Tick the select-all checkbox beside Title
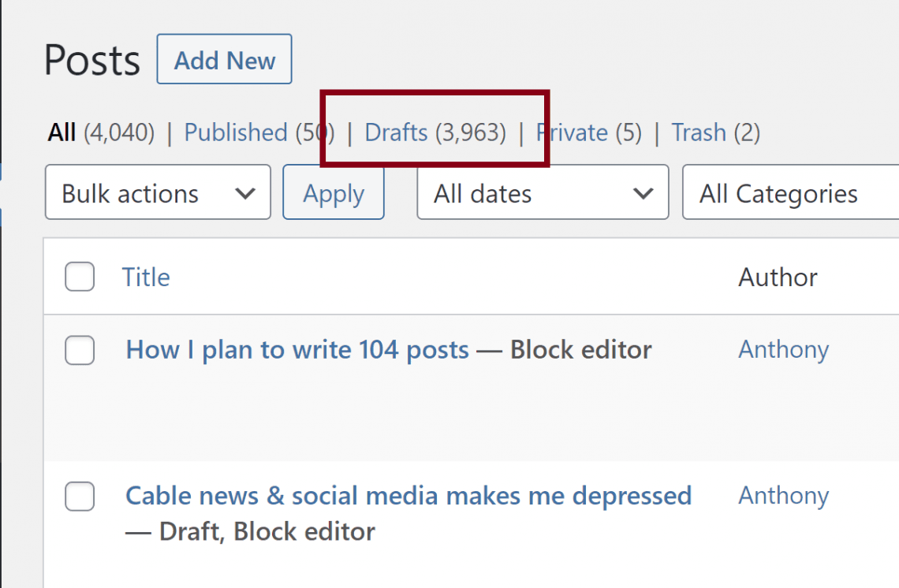 point(80,277)
